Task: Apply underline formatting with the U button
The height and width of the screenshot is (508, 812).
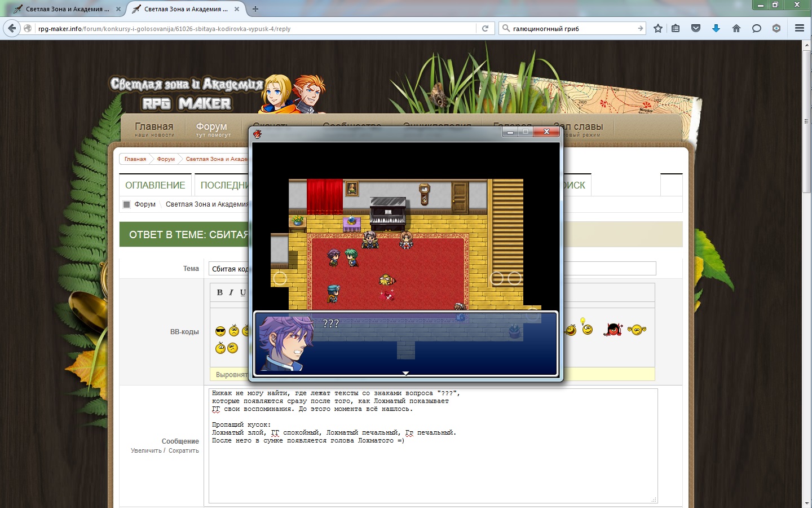Action: coord(243,292)
